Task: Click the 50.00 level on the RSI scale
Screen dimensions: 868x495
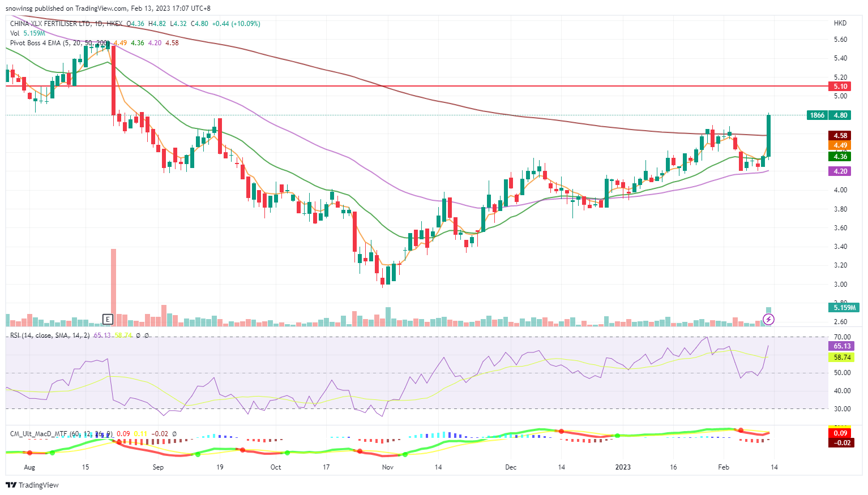Action: (842, 373)
